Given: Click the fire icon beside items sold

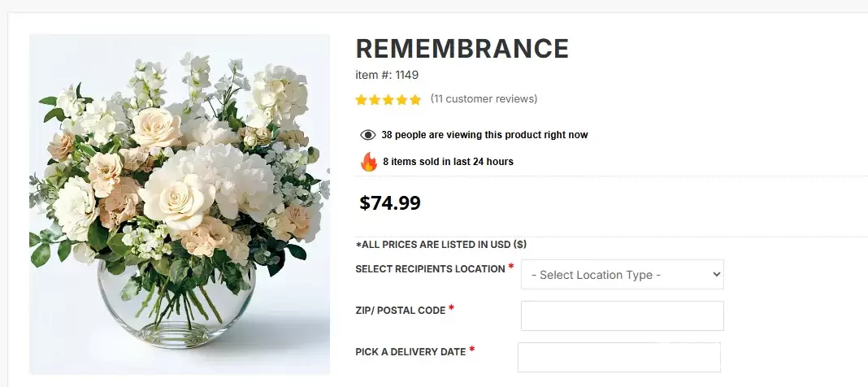Looking at the screenshot, I should pos(369,162).
